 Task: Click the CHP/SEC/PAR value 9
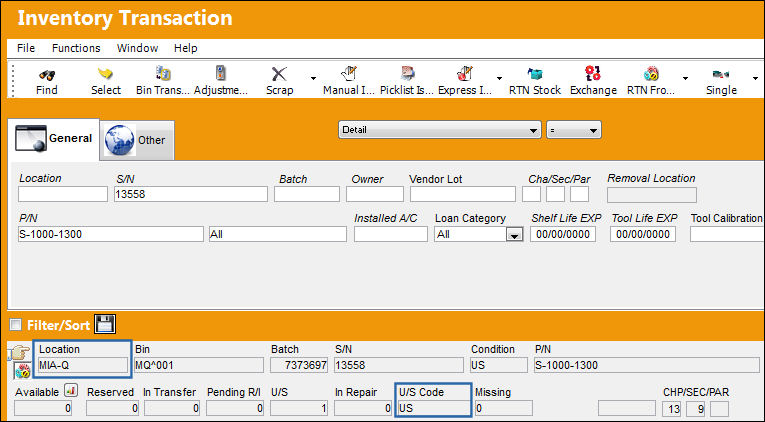coord(696,409)
